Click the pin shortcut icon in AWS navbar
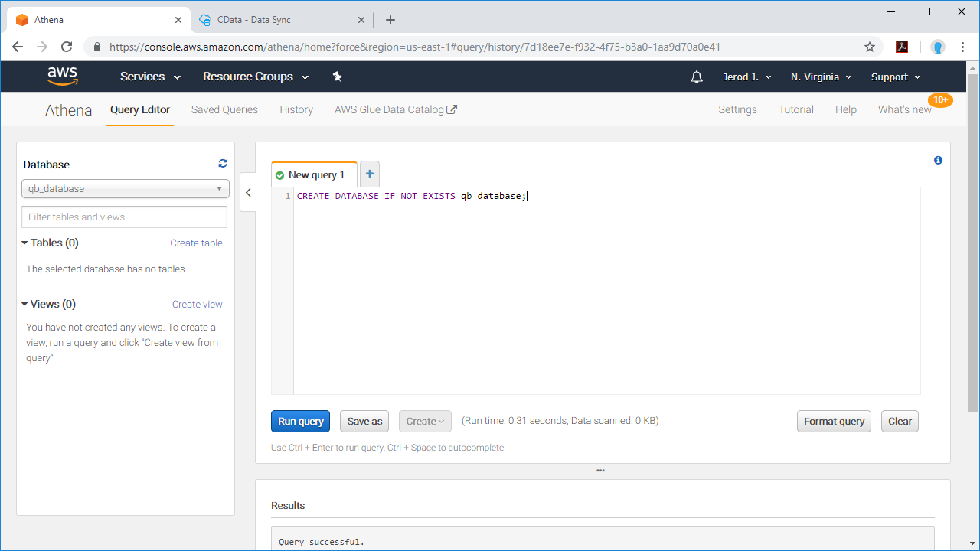980x551 pixels. (337, 77)
